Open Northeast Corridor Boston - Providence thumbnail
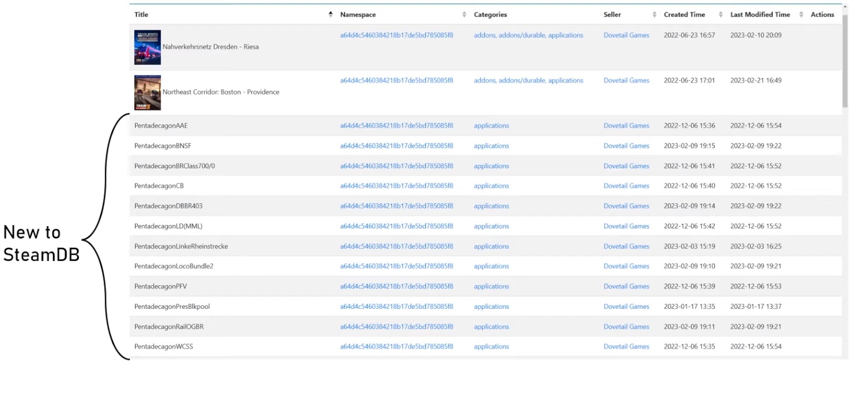 click(148, 93)
